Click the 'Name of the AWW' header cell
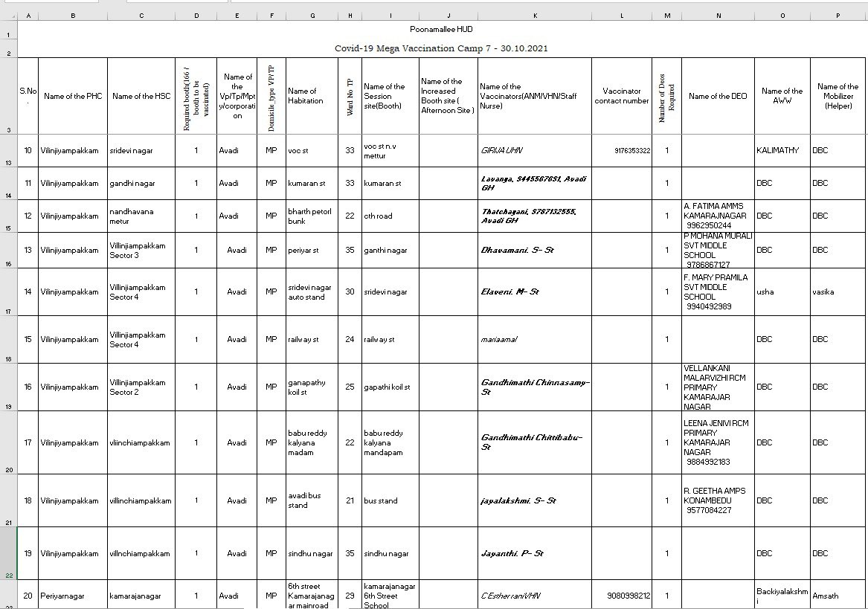 point(782,96)
